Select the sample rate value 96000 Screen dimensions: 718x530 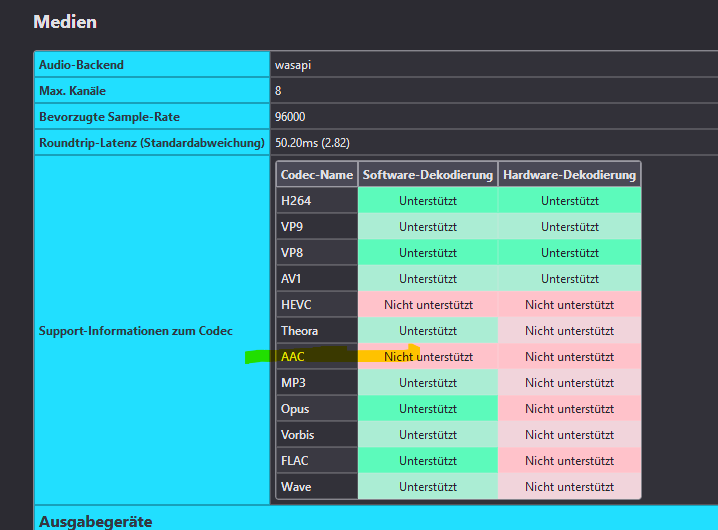290,117
